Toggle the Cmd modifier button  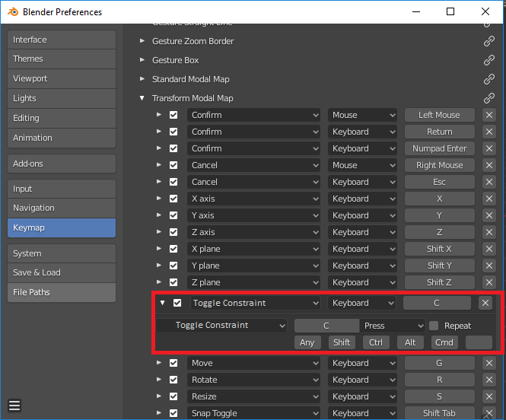444,342
